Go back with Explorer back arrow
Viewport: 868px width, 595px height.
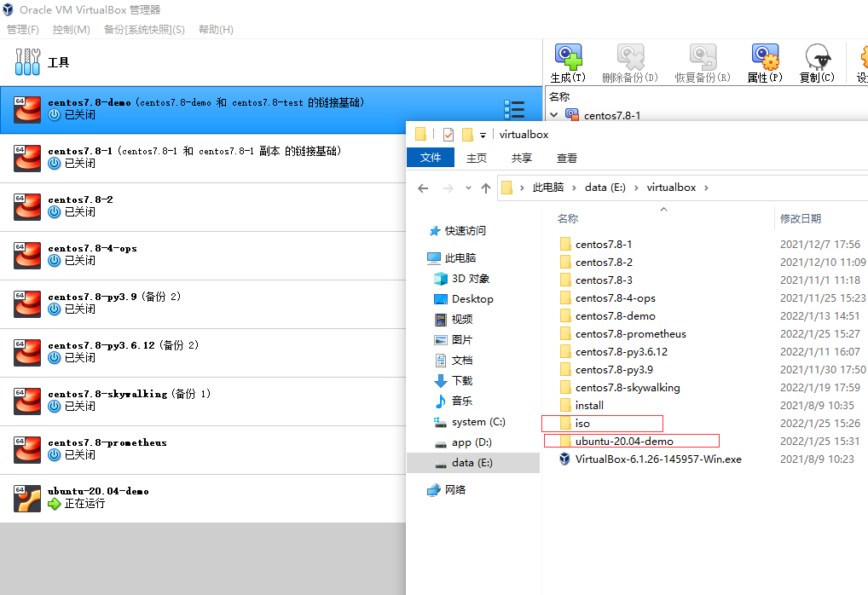pyautogui.click(x=423, y=188)
